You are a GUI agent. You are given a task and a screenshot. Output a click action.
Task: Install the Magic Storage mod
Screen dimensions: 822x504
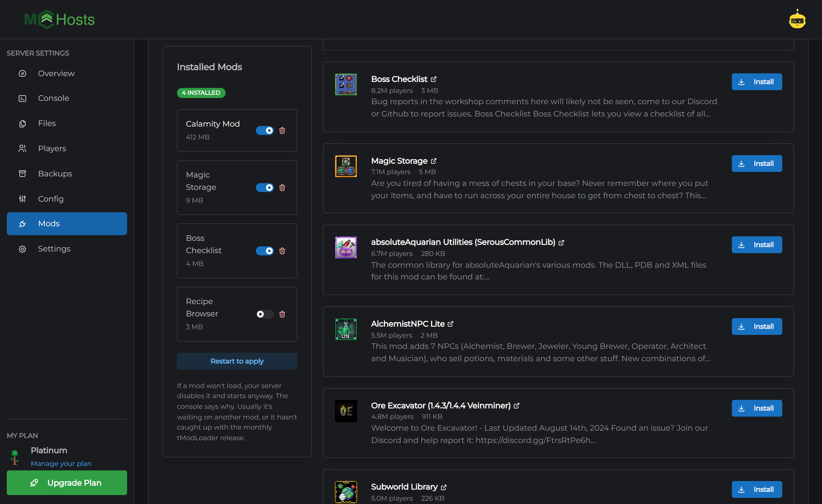click(756, 164)
